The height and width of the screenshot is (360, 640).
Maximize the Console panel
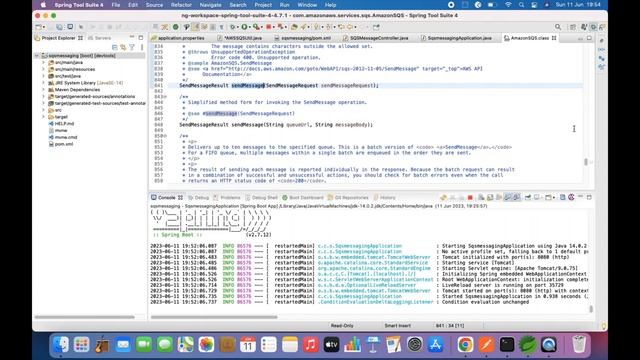pyautogui.click(x=589, y=197)
